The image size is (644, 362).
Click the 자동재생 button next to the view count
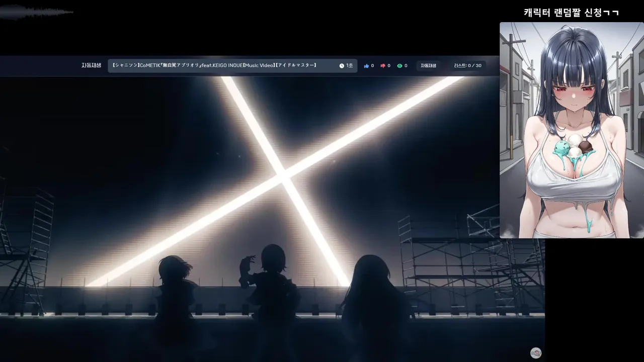tap(429, 66)
